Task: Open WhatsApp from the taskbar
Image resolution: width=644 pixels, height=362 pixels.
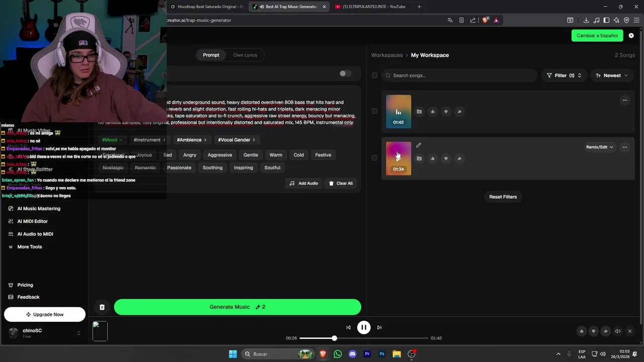Action: click(338, 354)
